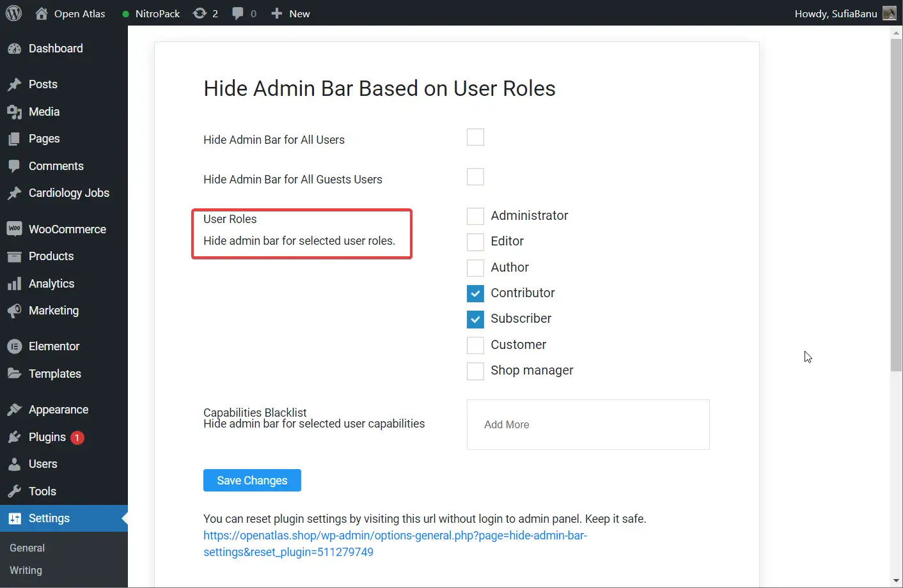The image size is (903, 588).
Task: Open the Plugins menu item
Action: [47, 437]
